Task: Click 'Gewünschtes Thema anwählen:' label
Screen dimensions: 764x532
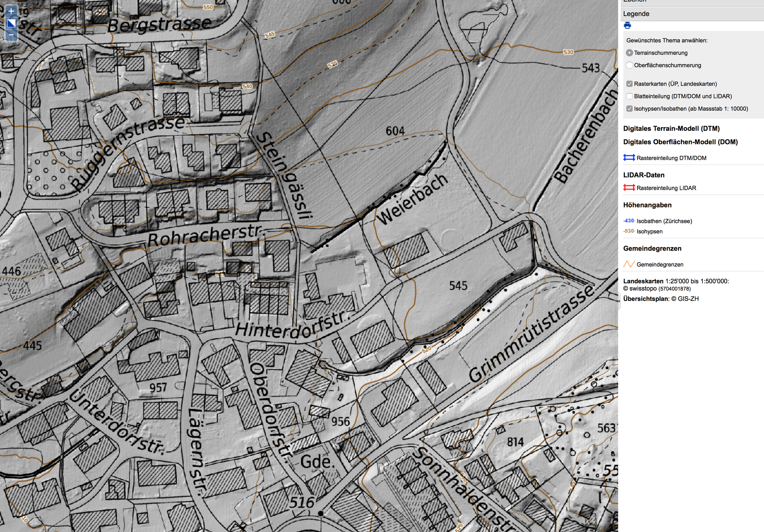Action: click(x=667, y=40)
